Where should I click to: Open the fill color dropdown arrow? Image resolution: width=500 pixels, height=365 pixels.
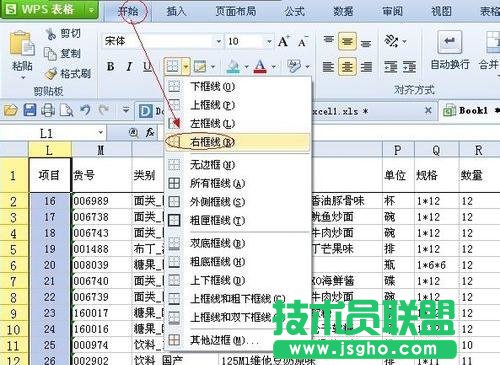click(247, 67)
